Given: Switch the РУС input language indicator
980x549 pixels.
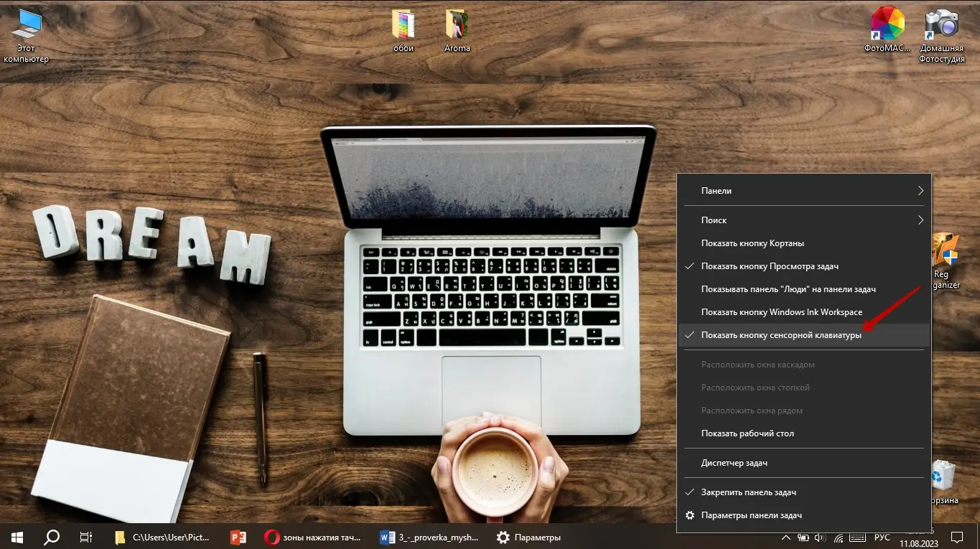Looking at the screenshot, I should 882,538.
